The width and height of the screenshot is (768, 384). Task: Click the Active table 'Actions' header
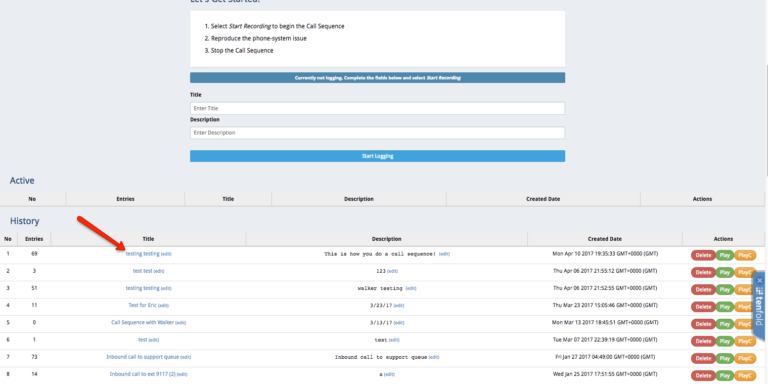point(702,199)
